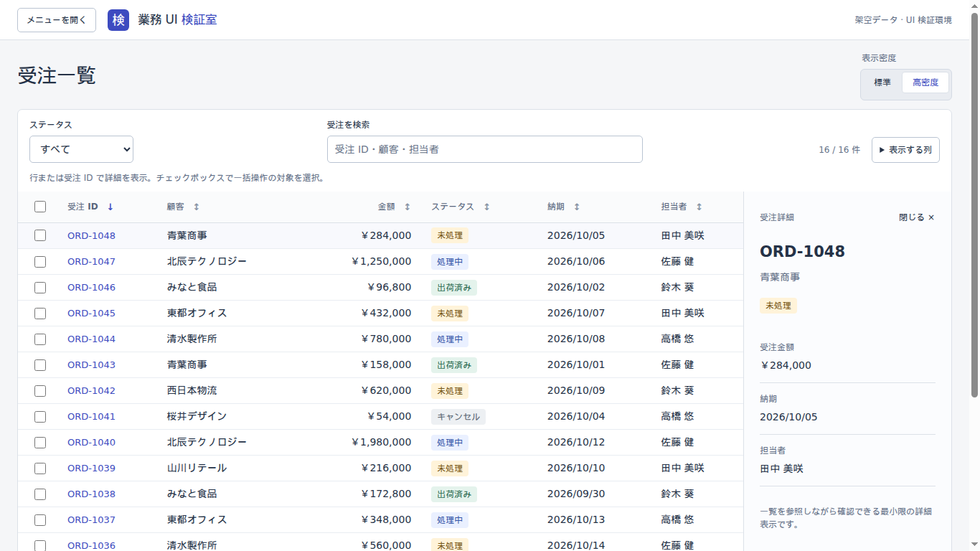
Task: Open the ORD-1039 order link
Action: [x=91, y=468]
